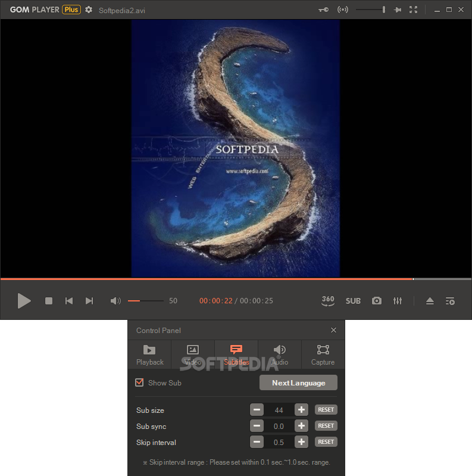The width and height of the screenshot is (472, 476).
Task: Decrease the Skip interval value
Action: [257, 441]
